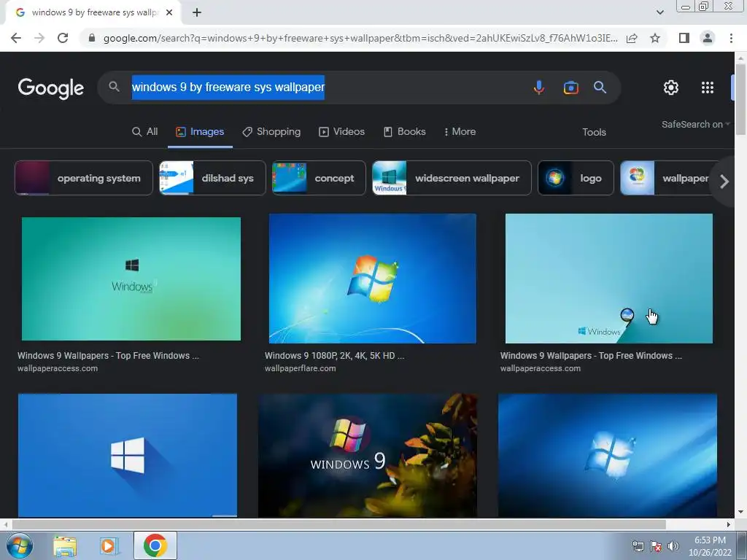The height and width of the screenshot is (560, 747).
Task: Open the Action Center flag icon
Action: click(656, 546)
